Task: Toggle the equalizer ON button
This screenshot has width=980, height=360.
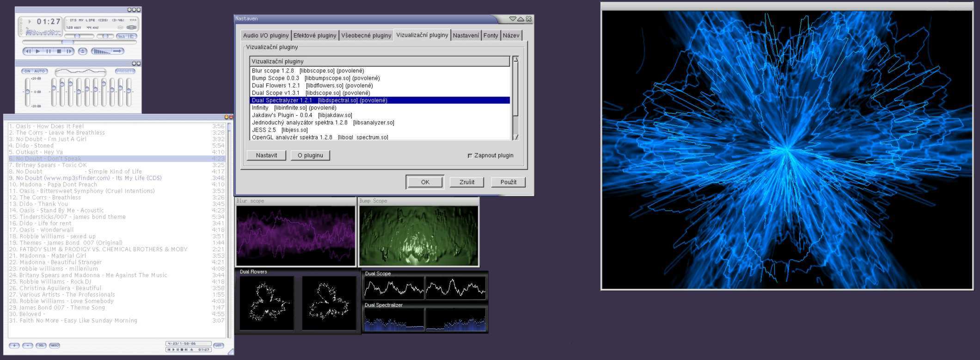Action: [27, 71]
